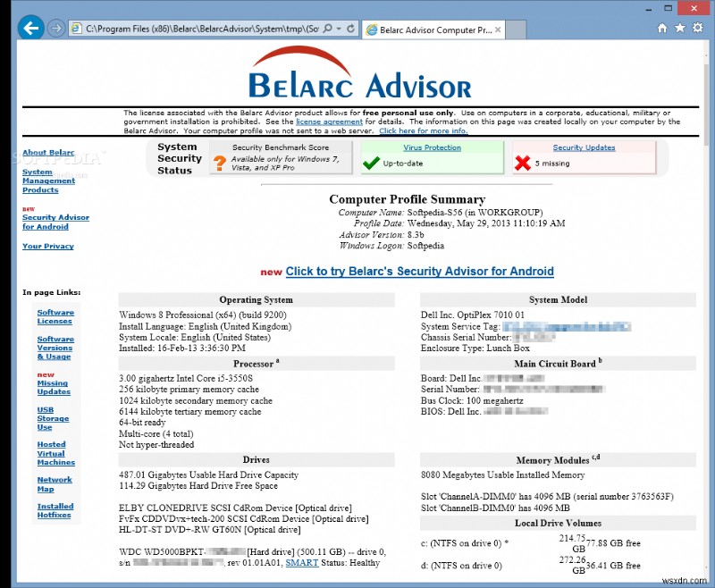
Task: Click 'Dell Inc. OptiPlex 7010 01' text
Action: (x=473, y=315)
